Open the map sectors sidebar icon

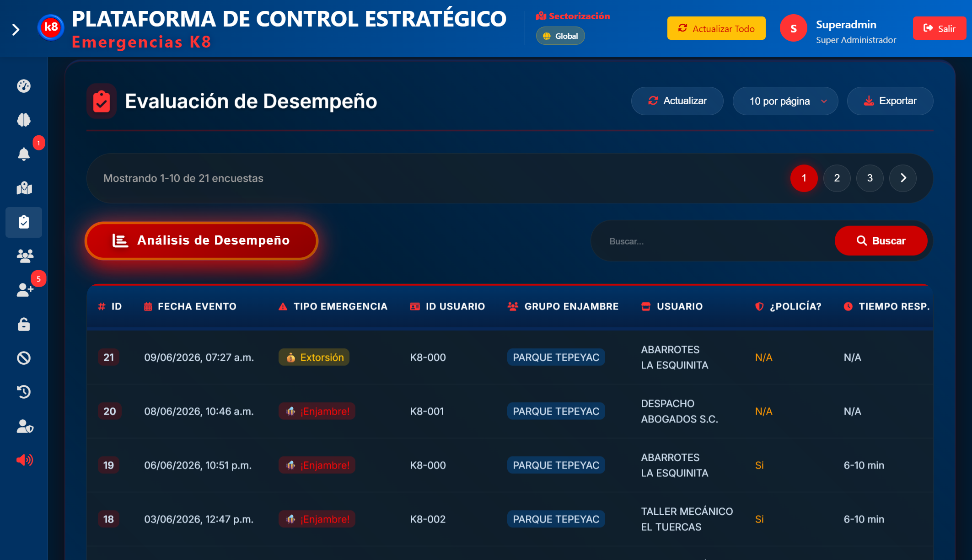click(24, 188)
